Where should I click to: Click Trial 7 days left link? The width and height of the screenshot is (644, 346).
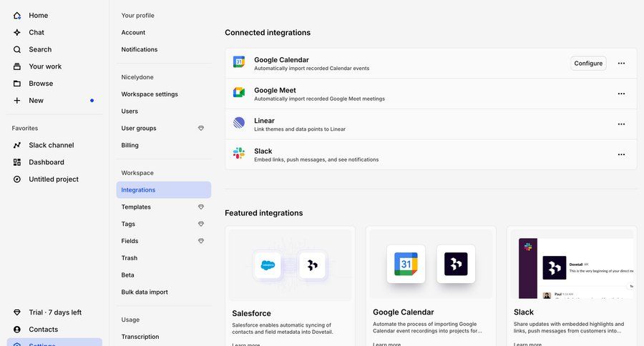(55, 312)
